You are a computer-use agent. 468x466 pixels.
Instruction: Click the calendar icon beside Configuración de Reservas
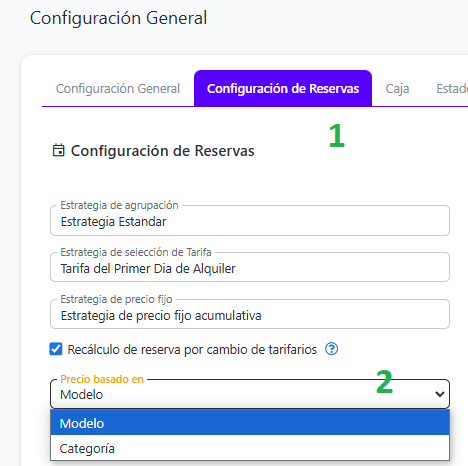point(58,150)
